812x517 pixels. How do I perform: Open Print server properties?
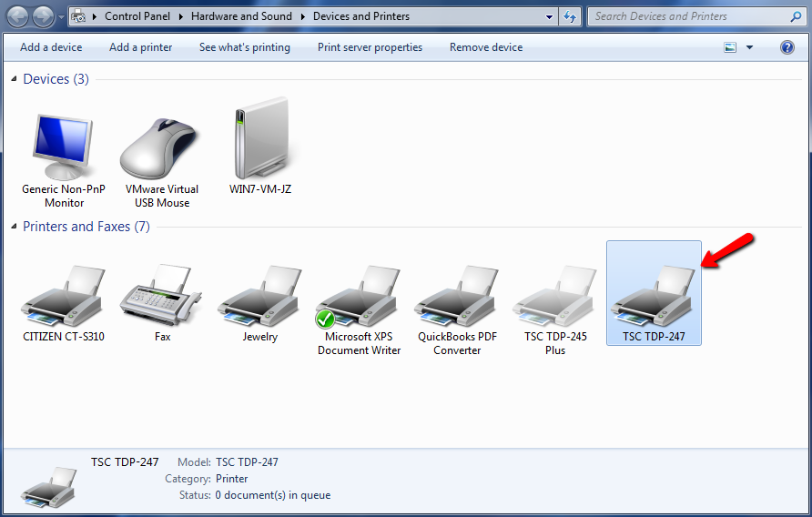tap(370, 47)
